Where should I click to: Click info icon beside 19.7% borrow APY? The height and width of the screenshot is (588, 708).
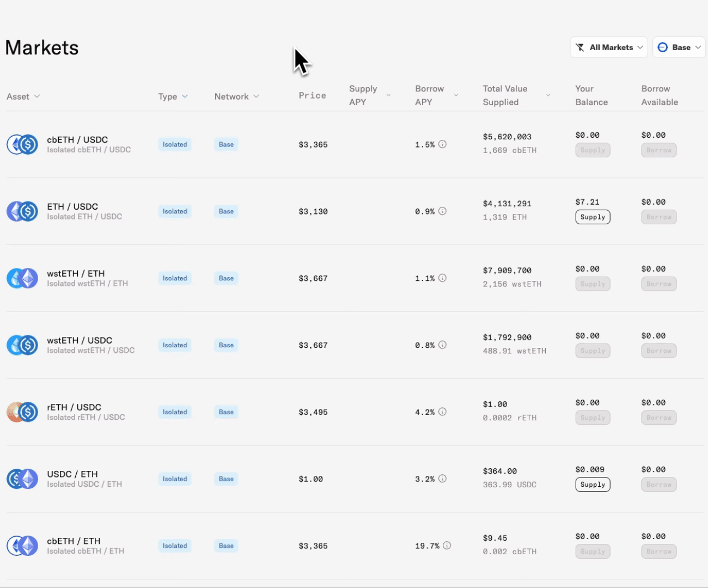[x=447, y=546]
